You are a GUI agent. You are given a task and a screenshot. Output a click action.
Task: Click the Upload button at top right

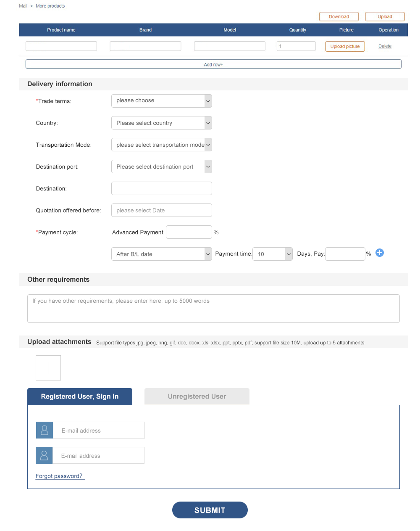(x=385, y=16)
